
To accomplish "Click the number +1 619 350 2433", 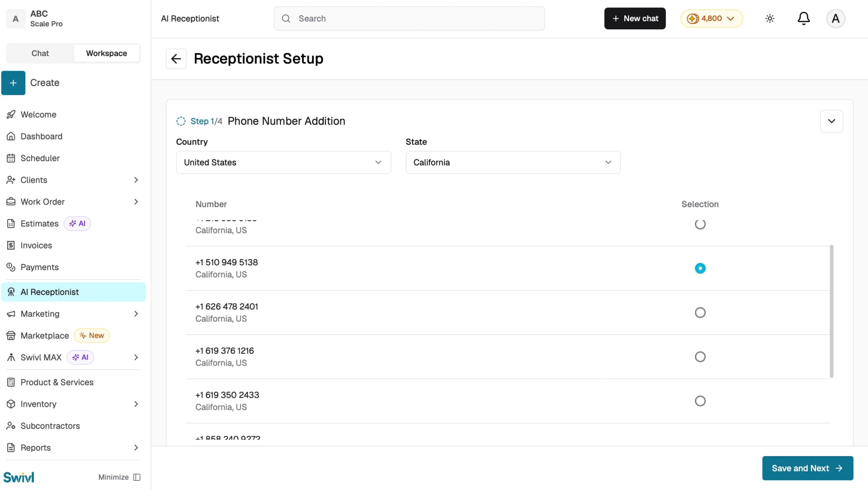I will tap(227, 395).
